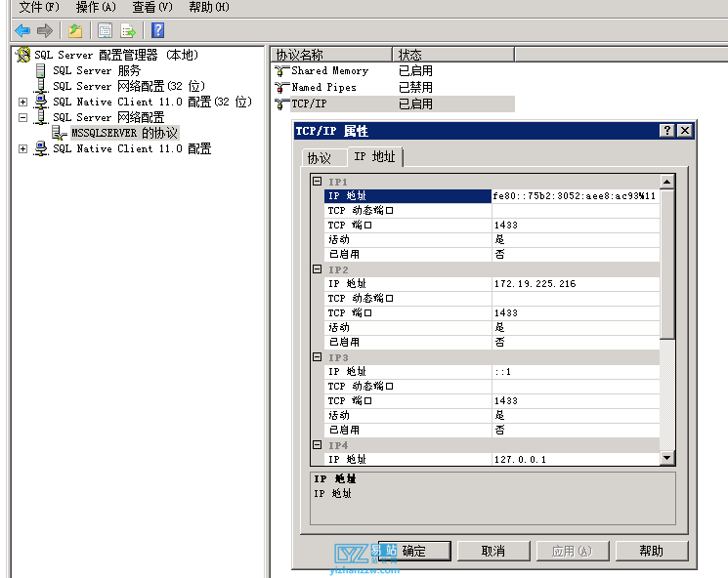Click the 应用(A) button

point(572,551)
